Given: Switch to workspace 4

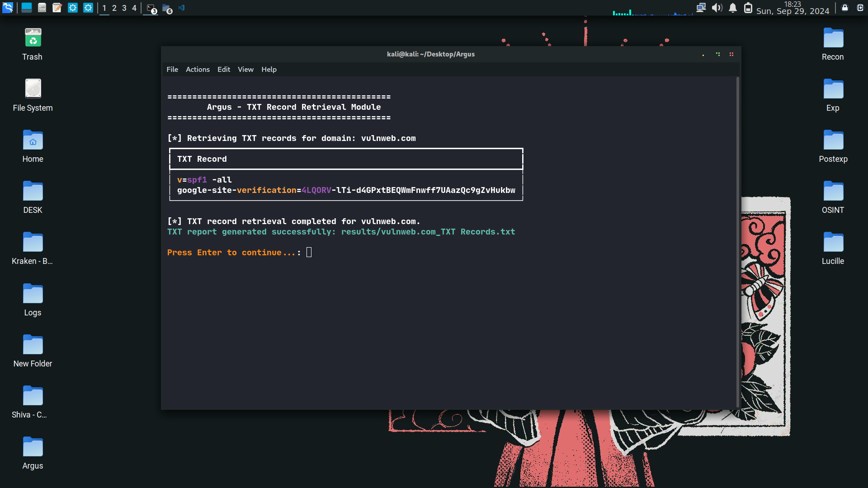Looking at the screenshot, I should [x=134, y=8].
